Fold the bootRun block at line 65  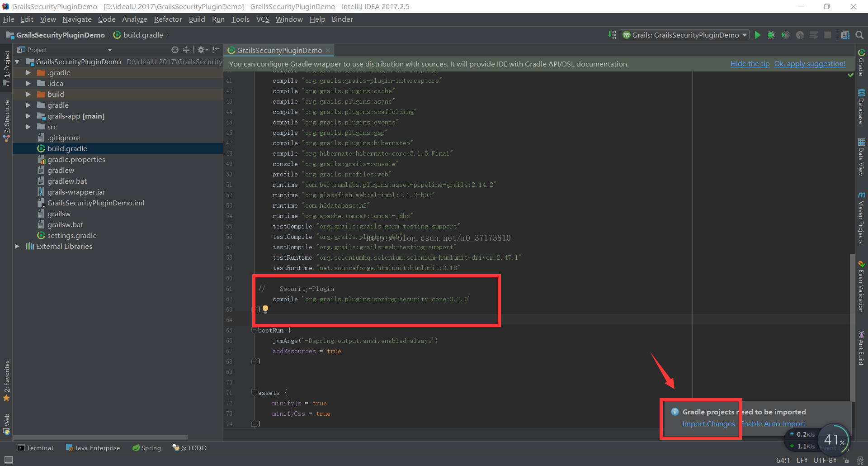(x=254, y=330)
